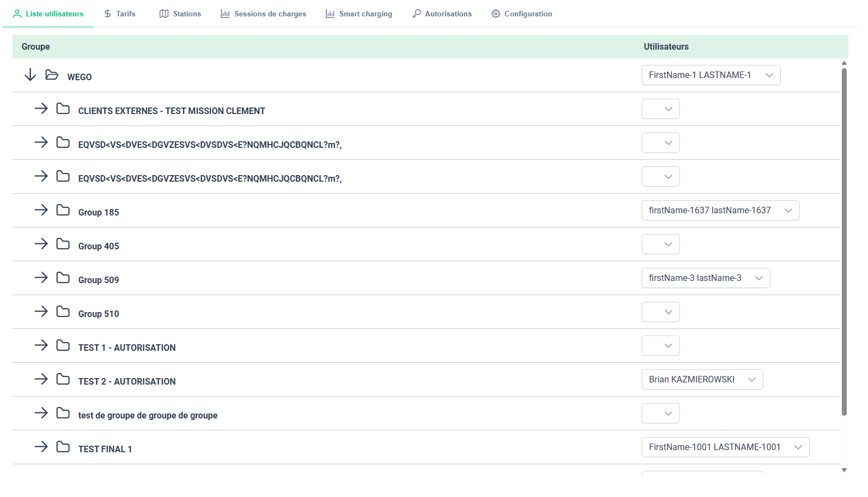Click the scrollbar down arrow
This screenshot has height=497, width=868.
click(844, 470)
